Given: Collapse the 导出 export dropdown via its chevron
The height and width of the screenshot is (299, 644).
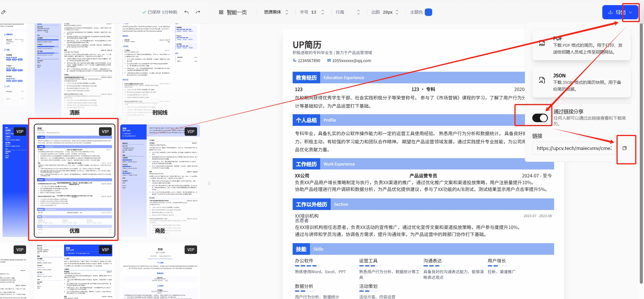Looking at the screenshot, I should click(x=631, y=12).
